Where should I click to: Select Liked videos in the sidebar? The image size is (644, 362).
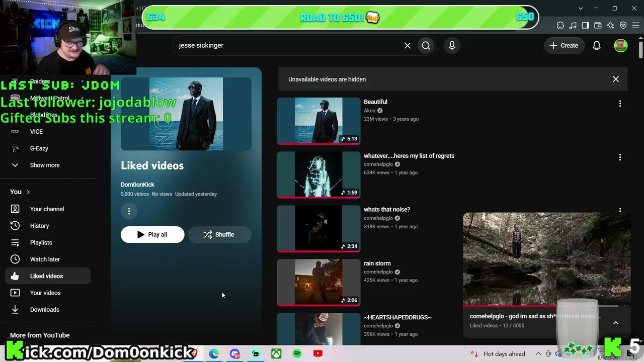[48, 276]
